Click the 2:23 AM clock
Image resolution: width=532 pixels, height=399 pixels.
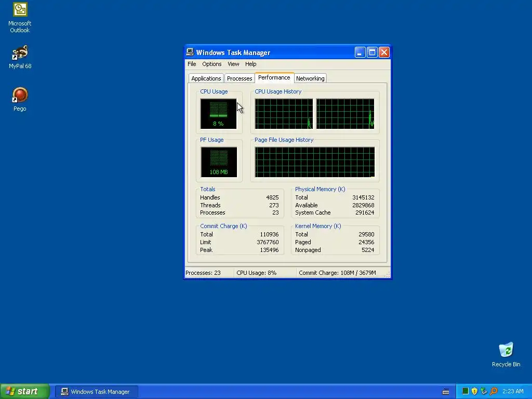click(513, 391)
